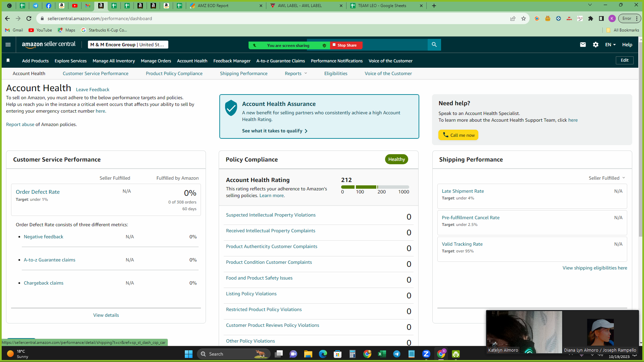Screen dimensions: 644x362
Task: Open the All Bookmarks folder
Action: (x=623, y=30)
